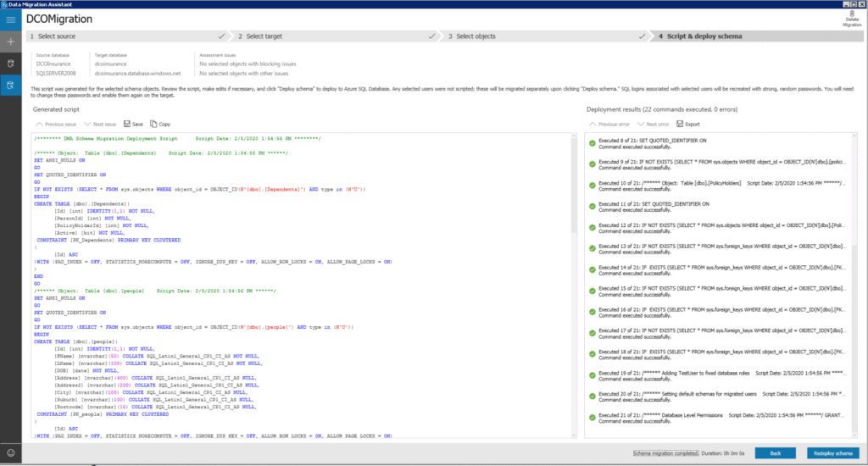Screen dimensions: 868x466
Task: Open the hamburger menu in the sidebar
Action: pyautogui.click(x=11, y=19)
